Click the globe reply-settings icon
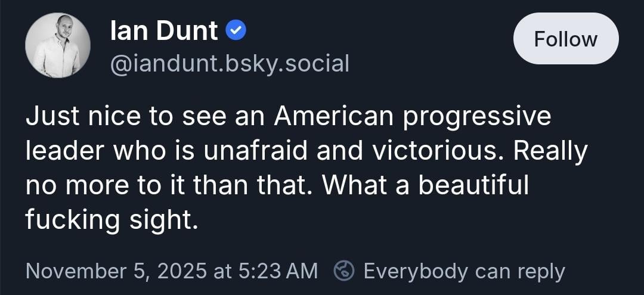The width and height of the screenshot is (644, 295). (343, 271)
